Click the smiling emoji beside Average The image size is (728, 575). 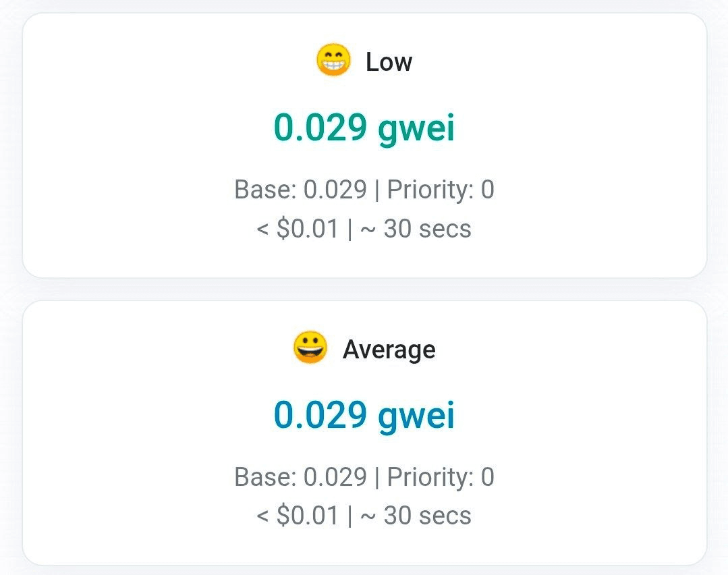pyautogui.click(x=310, y=348)
